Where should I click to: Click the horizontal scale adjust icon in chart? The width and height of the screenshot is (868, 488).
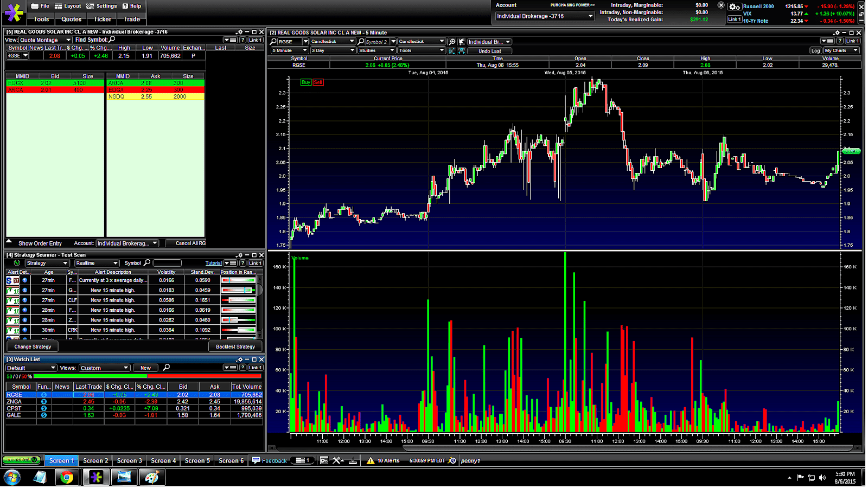pyautogui.click(x=462, y=50)
